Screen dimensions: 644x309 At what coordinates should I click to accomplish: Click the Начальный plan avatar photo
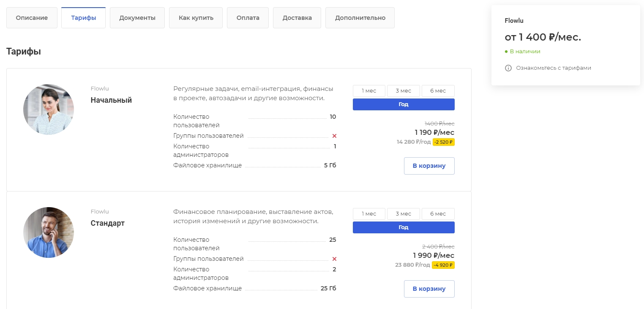(x=49, y=109)
